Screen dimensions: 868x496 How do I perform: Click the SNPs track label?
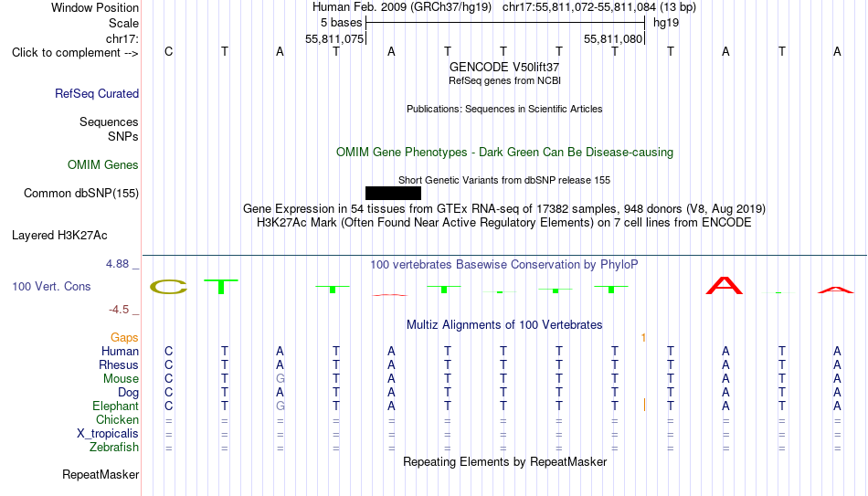pos(123,136)
